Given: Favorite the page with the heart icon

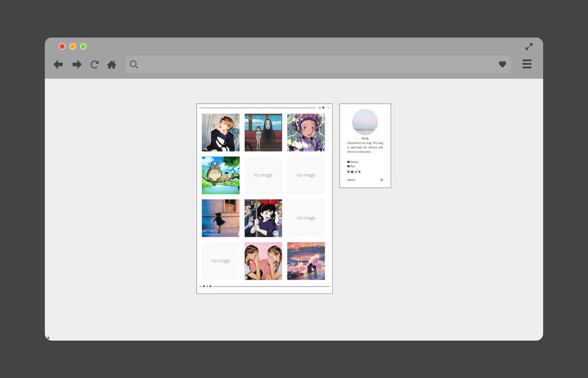Looking at the screenshot, I should point(503,64).
